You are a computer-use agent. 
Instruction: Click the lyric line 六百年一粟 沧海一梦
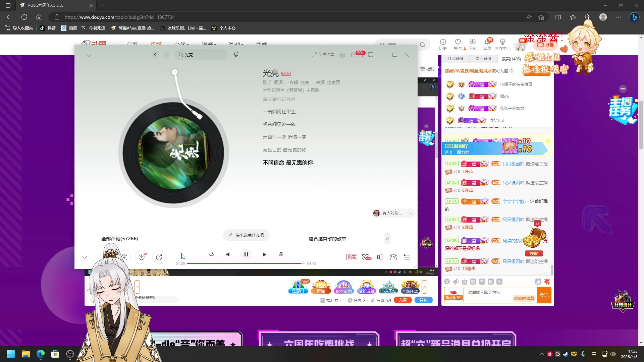284,137
